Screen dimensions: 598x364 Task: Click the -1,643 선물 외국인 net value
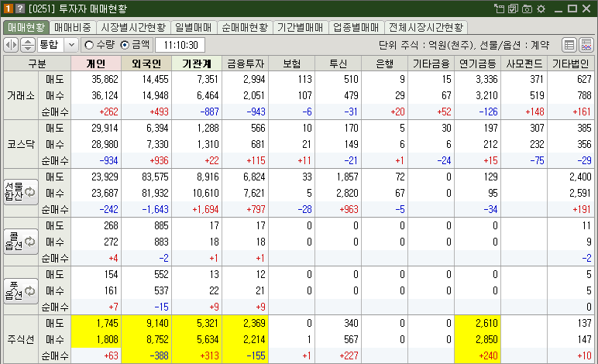155,209
